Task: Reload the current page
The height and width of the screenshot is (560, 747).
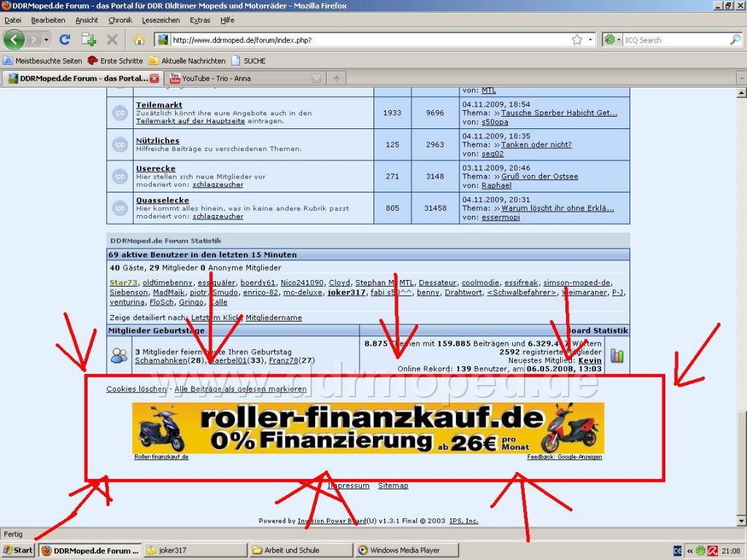Action: coord(65,39)
